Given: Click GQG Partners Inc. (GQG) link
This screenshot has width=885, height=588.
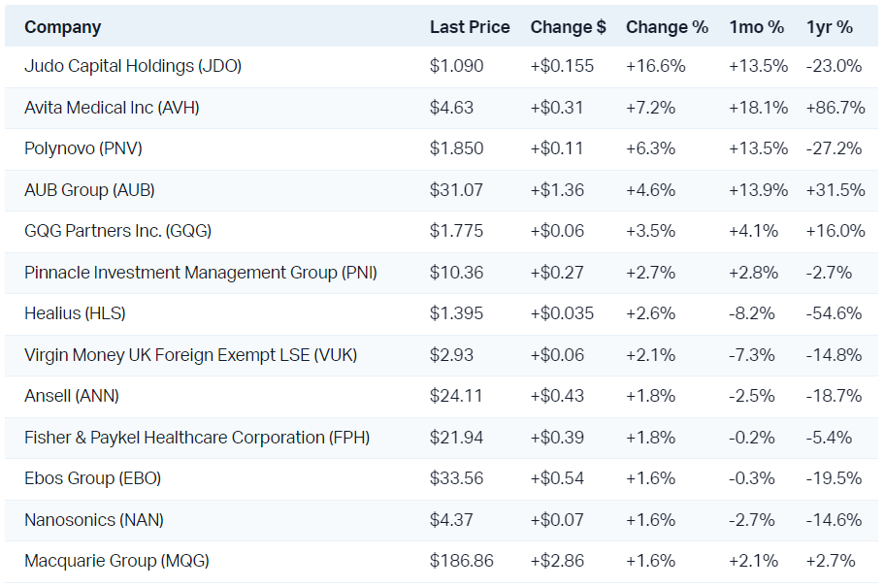Looking at the screenshot, I should tap(117, 231).
